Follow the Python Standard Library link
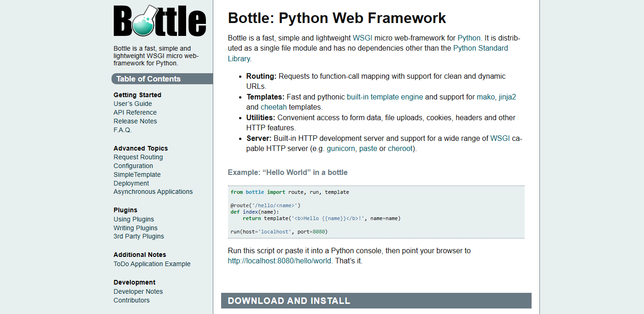 pos(480,48)
